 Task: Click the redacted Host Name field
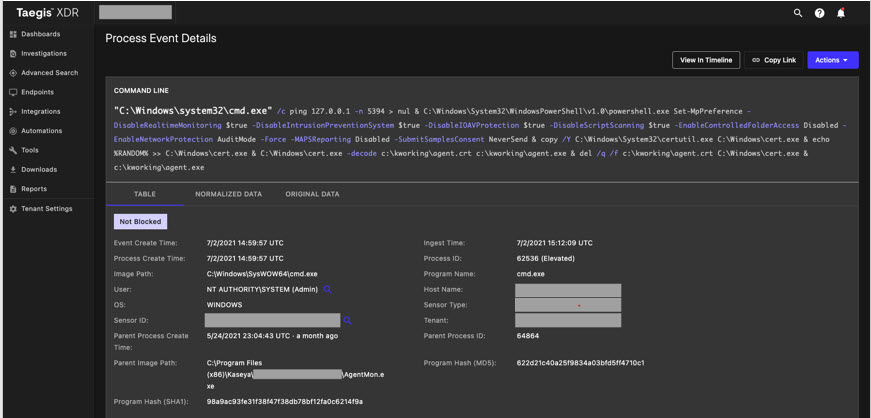[568, 290]
